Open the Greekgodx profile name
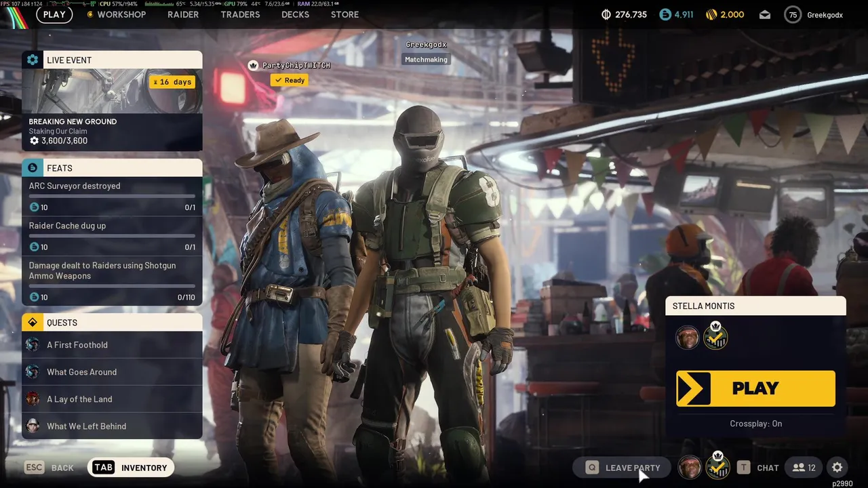This screenshot has height=488, width=868. (825, 14)
